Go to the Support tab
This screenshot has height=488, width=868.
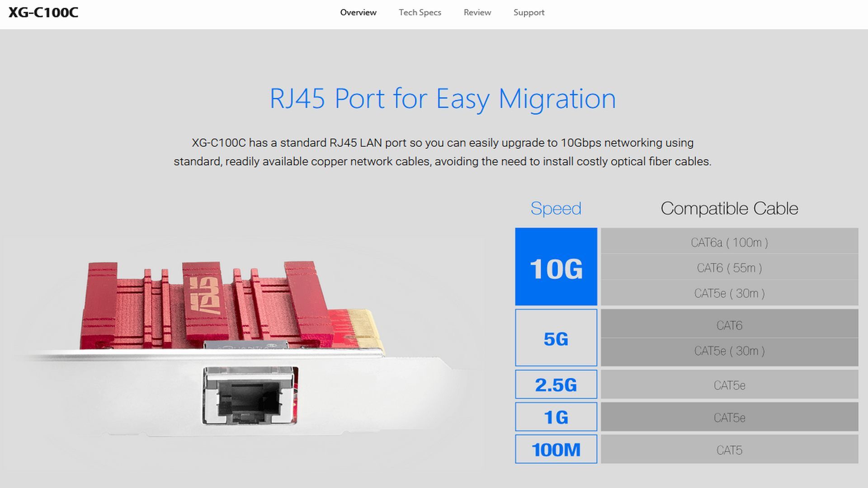click(x=528, y=13)
